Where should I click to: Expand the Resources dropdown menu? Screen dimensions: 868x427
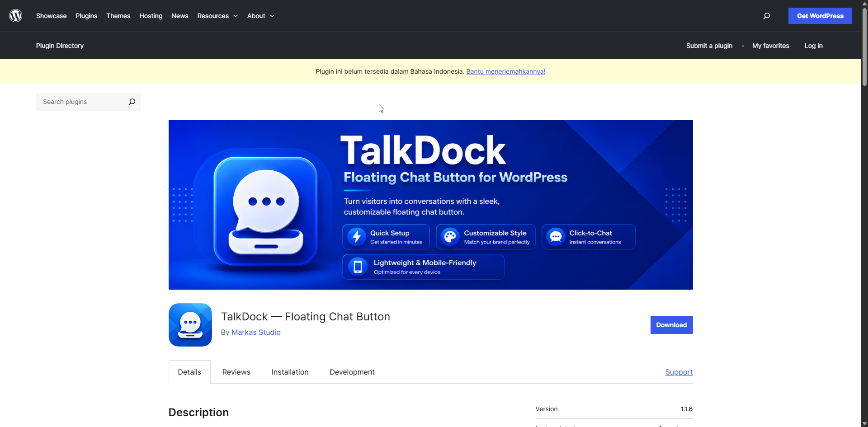(217, 16)
